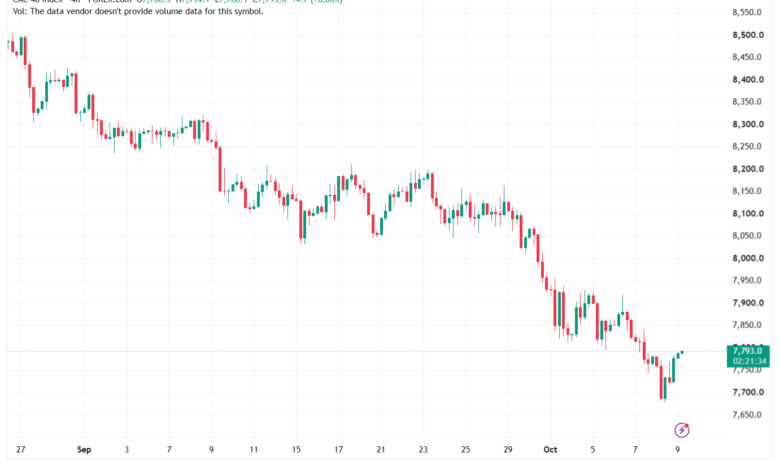
Task: Select the 8,500.0 price axis label
Action: (748, 35)
